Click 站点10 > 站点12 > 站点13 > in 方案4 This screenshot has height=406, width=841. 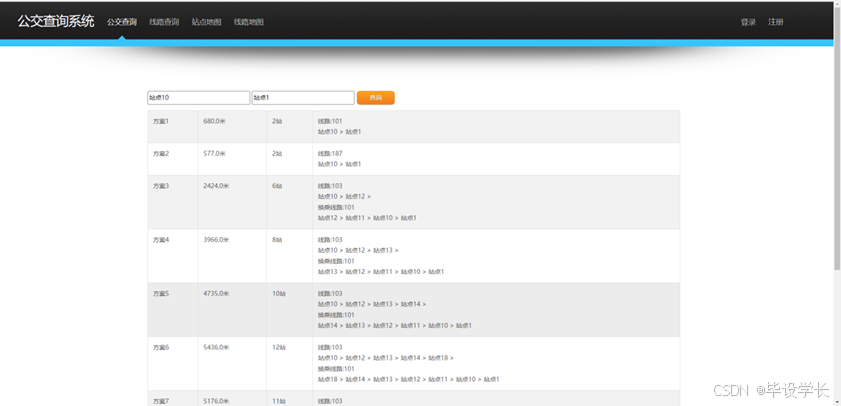(x=358, y=250)
